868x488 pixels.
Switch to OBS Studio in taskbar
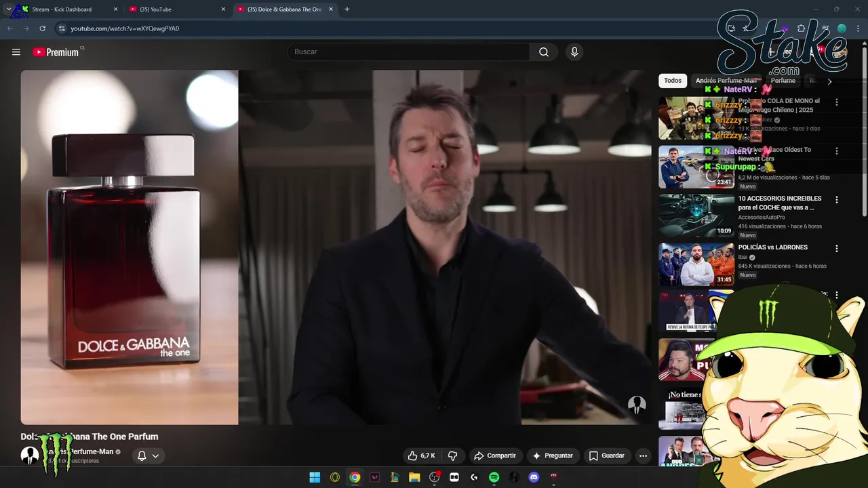click(x=435, y=477)
